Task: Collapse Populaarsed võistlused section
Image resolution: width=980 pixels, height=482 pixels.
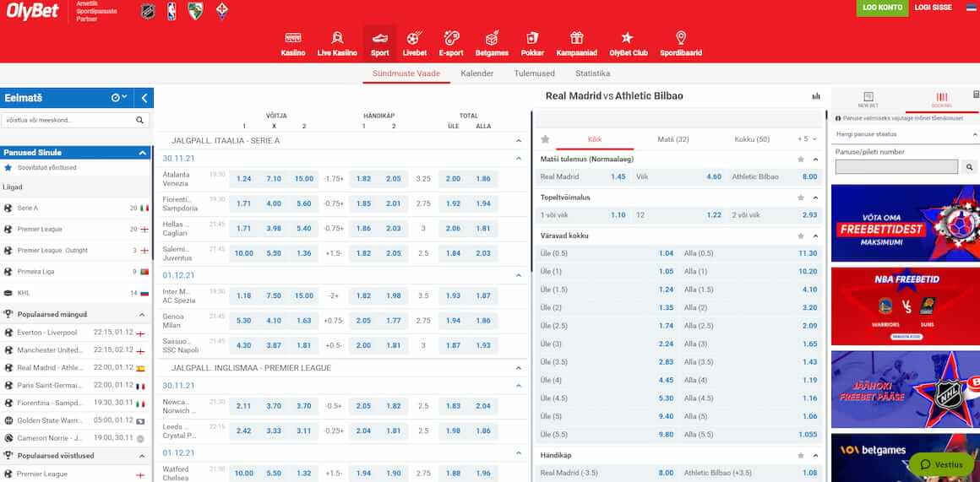Action: [142, 456]
